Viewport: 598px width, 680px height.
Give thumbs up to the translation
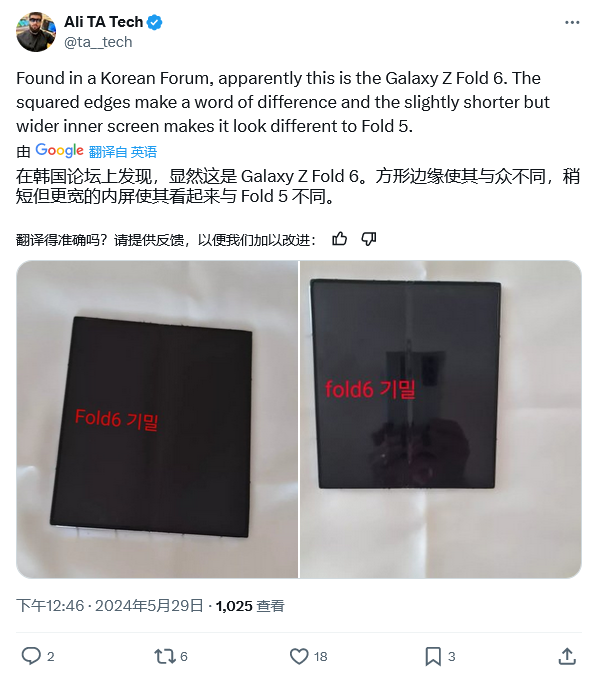tap(340, 239)
